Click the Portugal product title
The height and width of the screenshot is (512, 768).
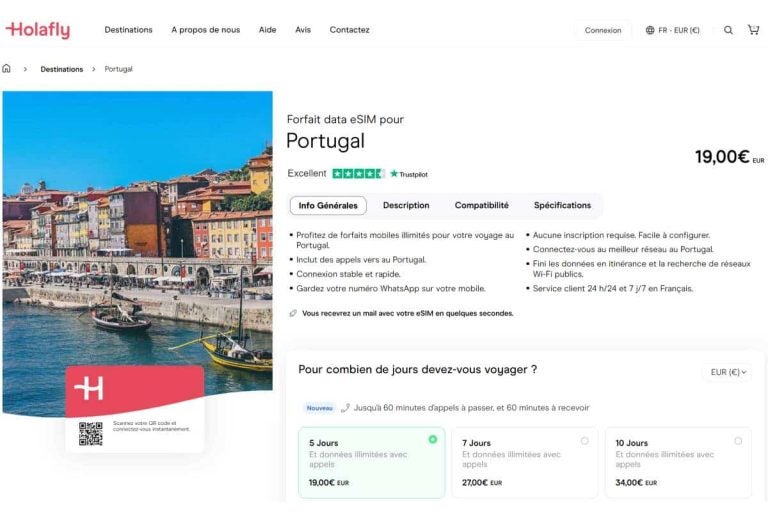[325, 141]
